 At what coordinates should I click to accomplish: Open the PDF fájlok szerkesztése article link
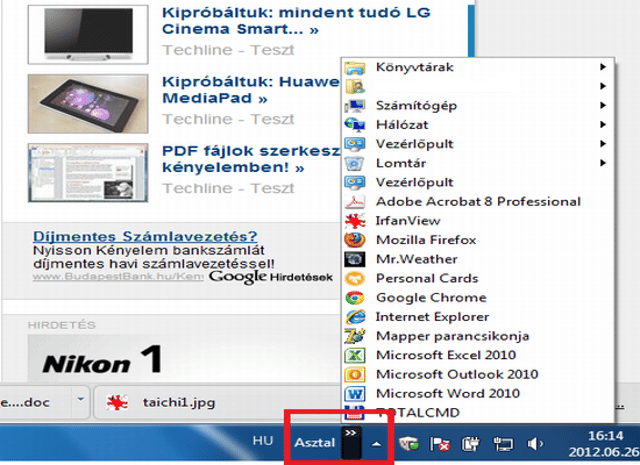point(251,159)
